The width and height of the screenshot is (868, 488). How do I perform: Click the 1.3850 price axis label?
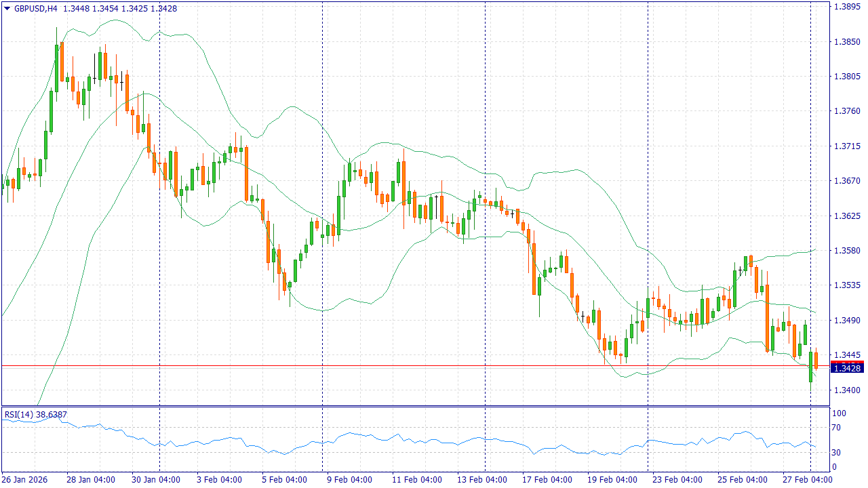pos(847,41)
